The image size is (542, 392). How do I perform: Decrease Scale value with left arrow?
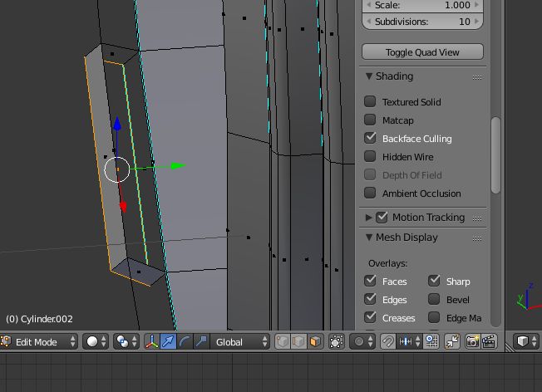tap(368, 5)
